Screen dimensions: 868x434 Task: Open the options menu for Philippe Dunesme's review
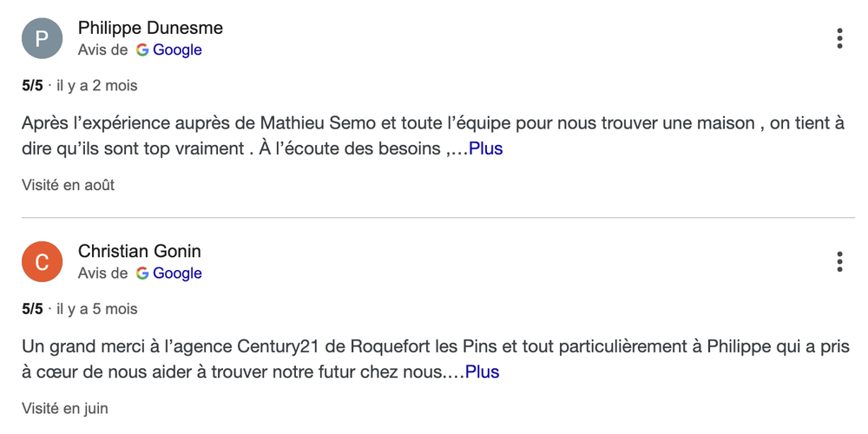839,38
